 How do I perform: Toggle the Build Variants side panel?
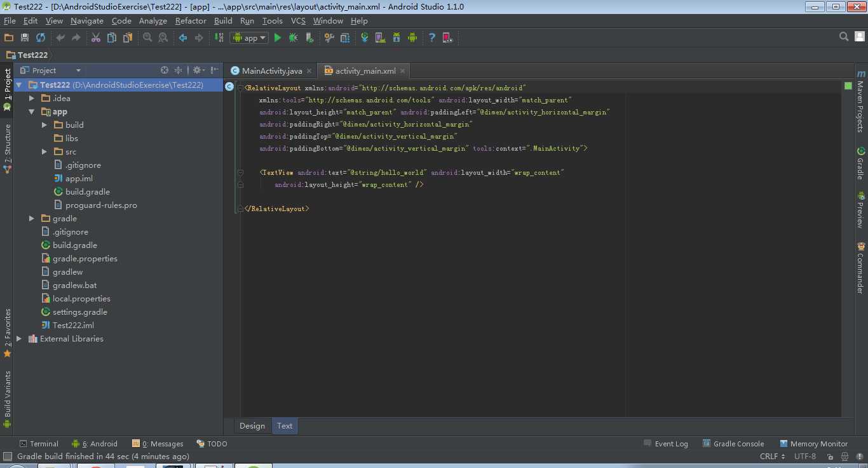coord(7,399)
